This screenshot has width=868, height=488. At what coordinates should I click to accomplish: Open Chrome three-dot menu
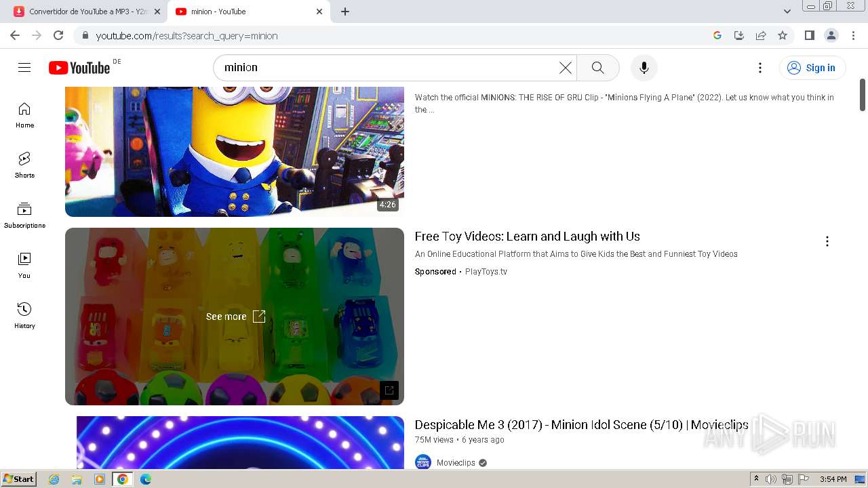[x=853, y=35]
